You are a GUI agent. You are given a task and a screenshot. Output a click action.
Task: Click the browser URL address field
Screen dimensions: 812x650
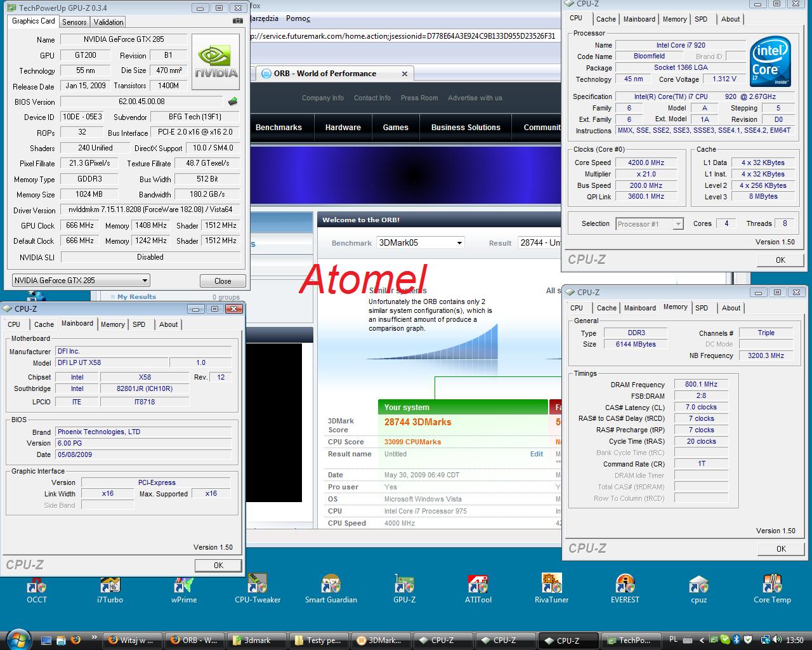click(x=404, y=36)
